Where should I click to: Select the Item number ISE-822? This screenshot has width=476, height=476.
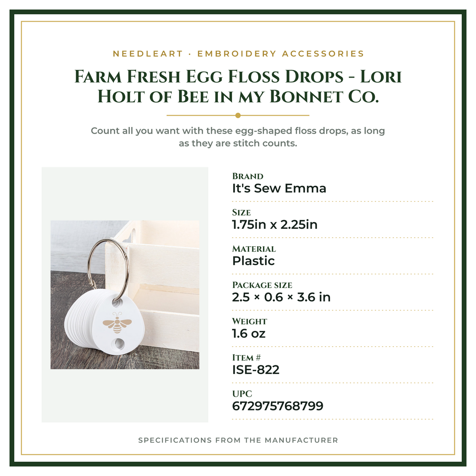[256, 370]
